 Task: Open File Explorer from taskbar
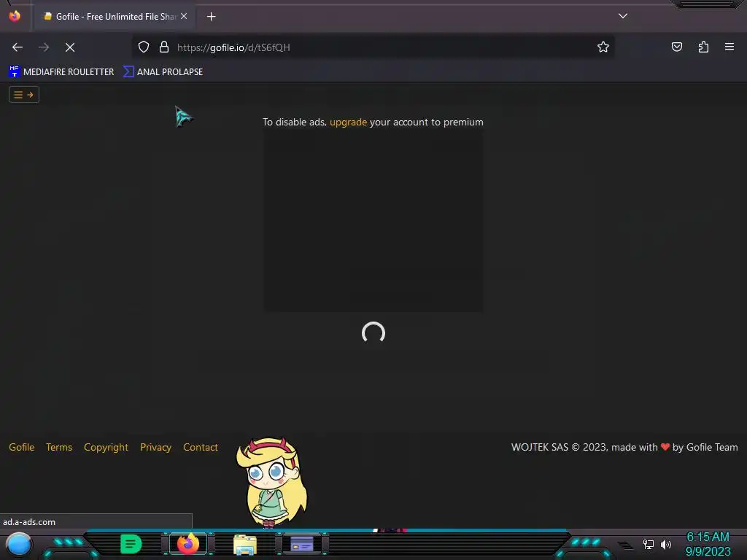click(245, 544)
